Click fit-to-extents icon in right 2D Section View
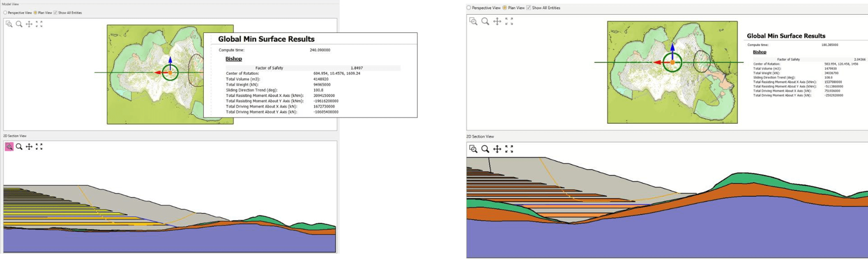868x259 pixels. click(x=509, y=149)
